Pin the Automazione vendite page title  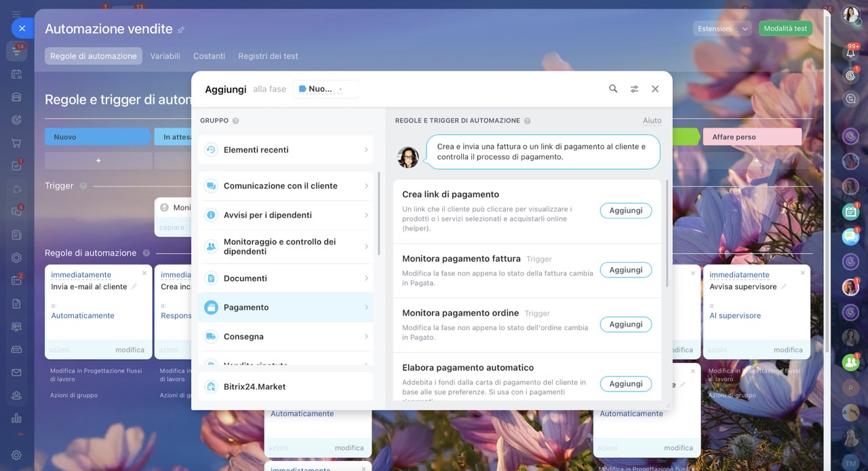click(181, 30)
